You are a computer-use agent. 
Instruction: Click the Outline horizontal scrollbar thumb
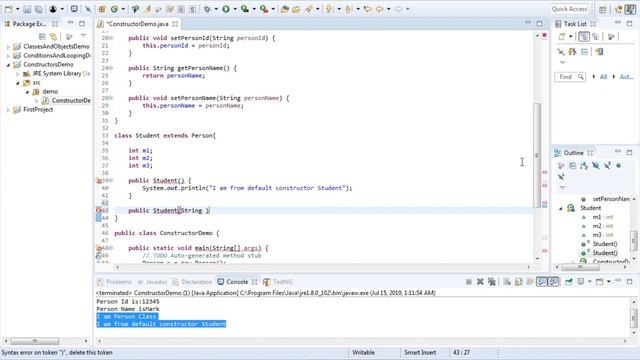(580, 267)
